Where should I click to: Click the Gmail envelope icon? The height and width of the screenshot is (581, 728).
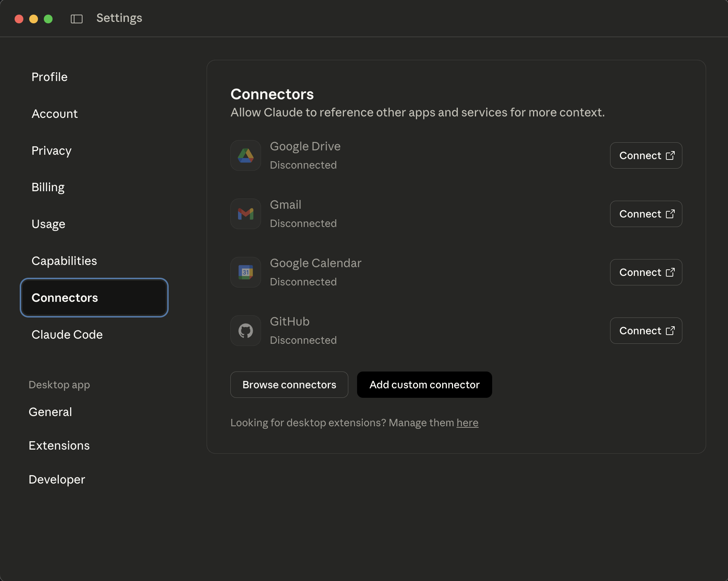tap(246, 214)
